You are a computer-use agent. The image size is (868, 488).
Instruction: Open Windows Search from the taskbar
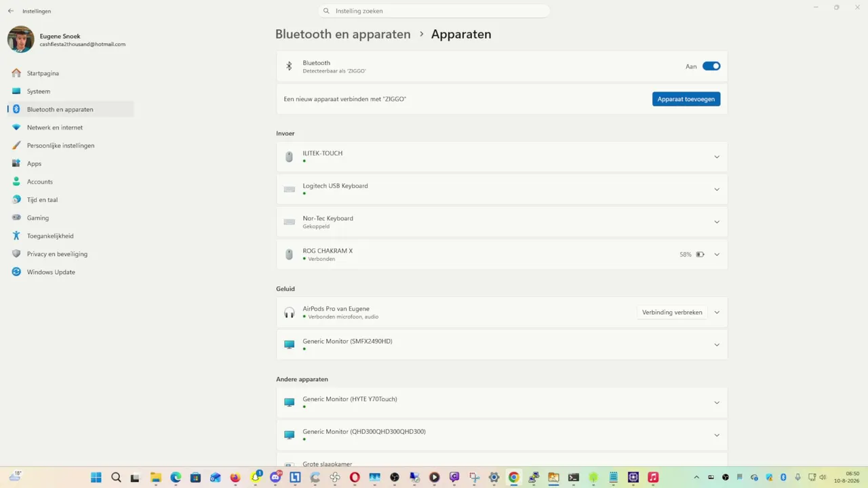pos(116,477)
